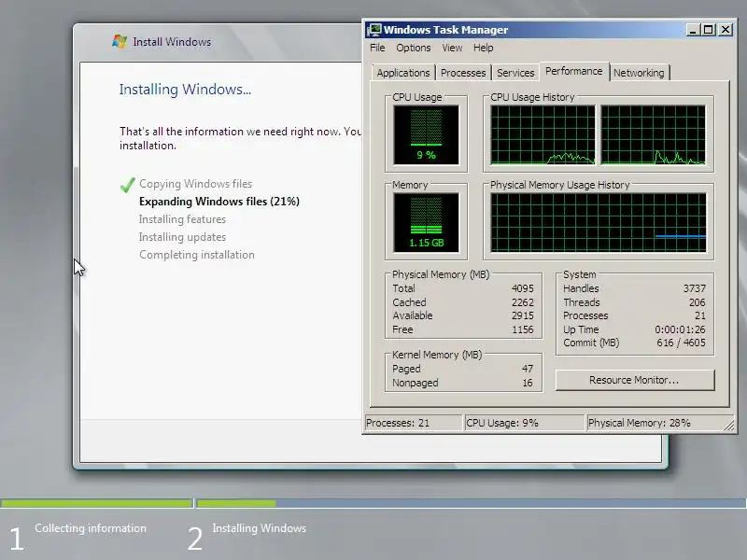747x560 pixels.
Task: Click the Free memory value 1156
Action: [523, 329]
